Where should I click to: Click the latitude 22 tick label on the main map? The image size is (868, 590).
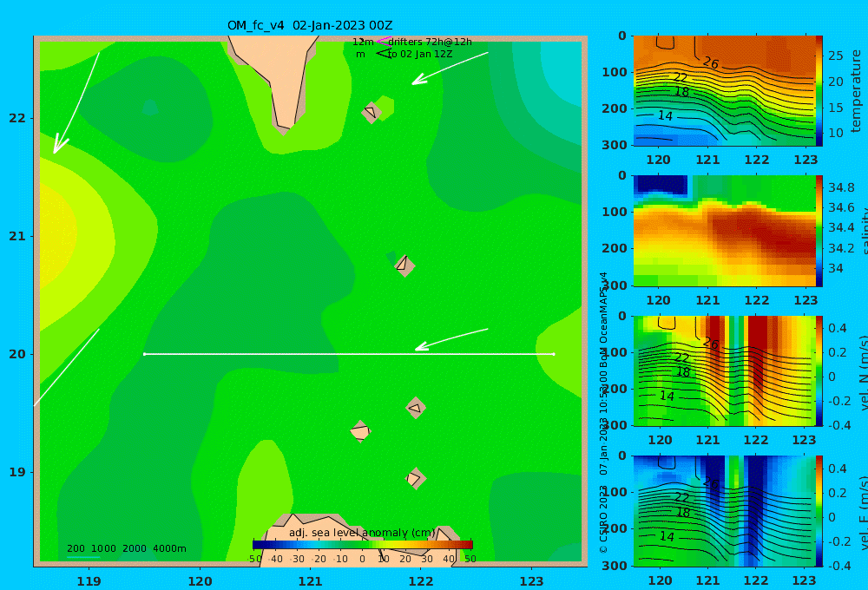17,118
